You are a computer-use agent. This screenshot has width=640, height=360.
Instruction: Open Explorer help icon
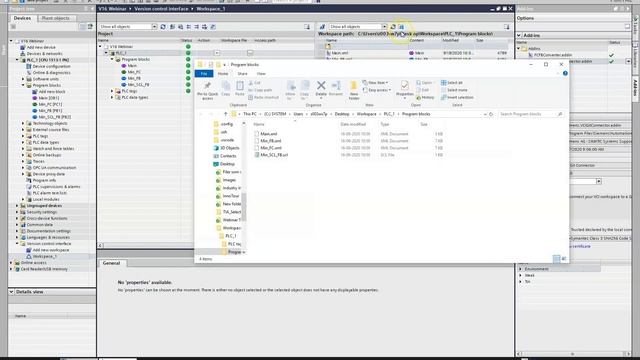pos(565,73)
